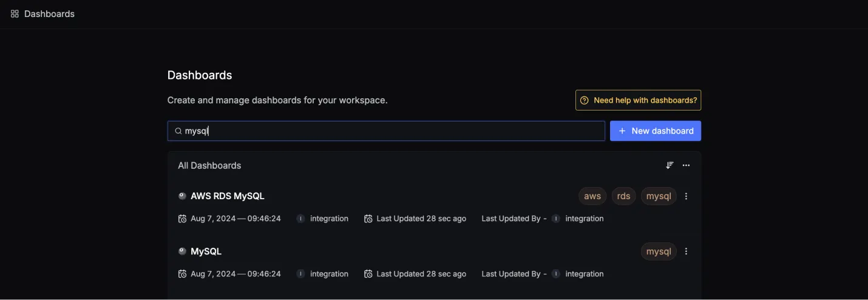The width and height of the screenshot is (868, 300).
Task: Create a New dashboard
Action: click(656, 131)
